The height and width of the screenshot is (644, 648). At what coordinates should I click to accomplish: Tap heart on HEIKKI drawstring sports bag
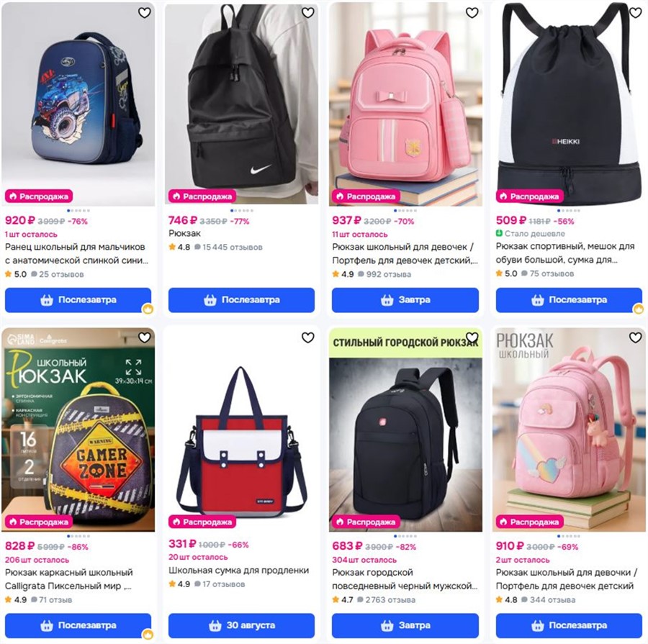635,13
